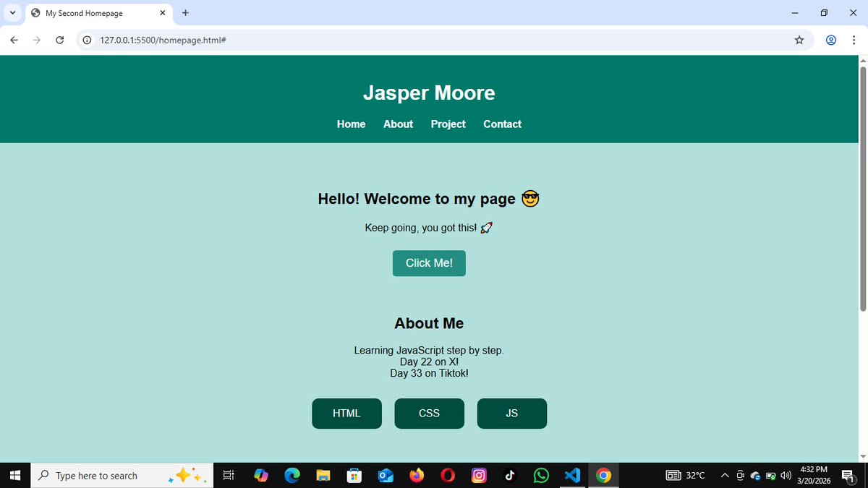The width and height of the screenshot is (868, 488).
Task: Mute audio via the speaker icon
Action: 786,475
